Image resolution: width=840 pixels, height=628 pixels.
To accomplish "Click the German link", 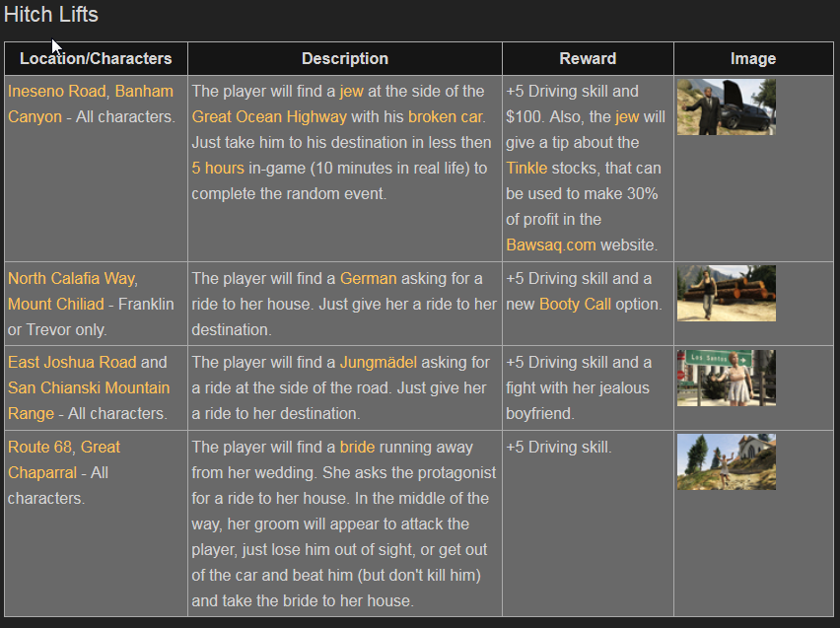I will pos(368,279).
